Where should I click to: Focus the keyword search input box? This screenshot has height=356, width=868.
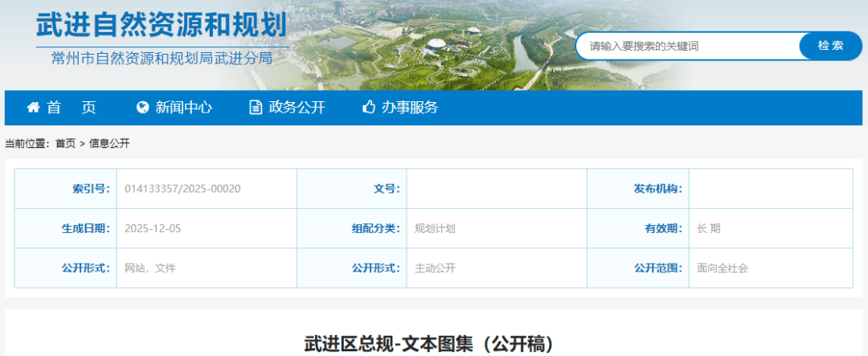[687, 46]
